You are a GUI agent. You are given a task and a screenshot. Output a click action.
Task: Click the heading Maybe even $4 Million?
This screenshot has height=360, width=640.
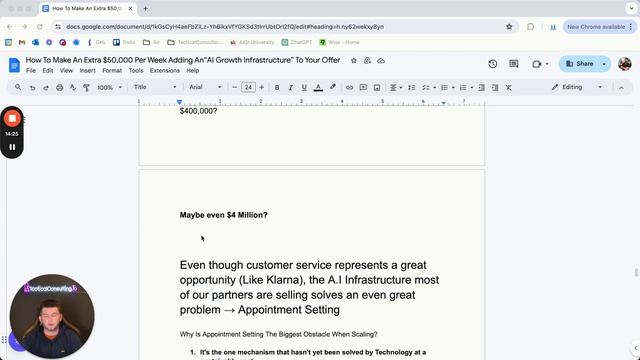(224, 215)
